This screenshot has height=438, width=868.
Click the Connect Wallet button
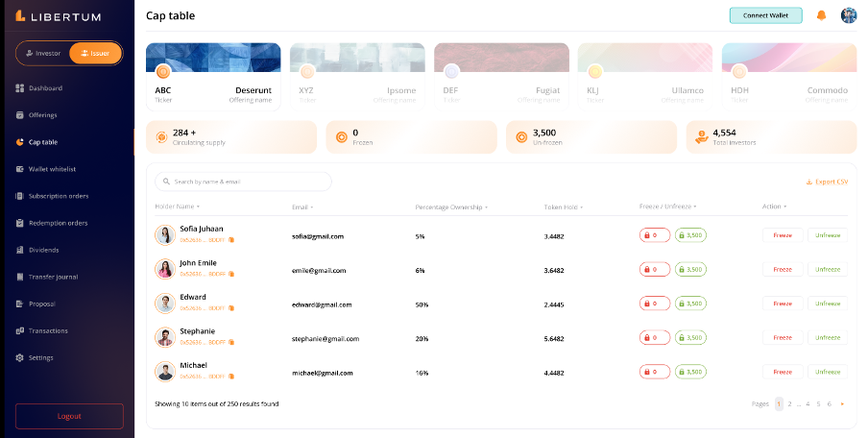(x=765, y=15)
